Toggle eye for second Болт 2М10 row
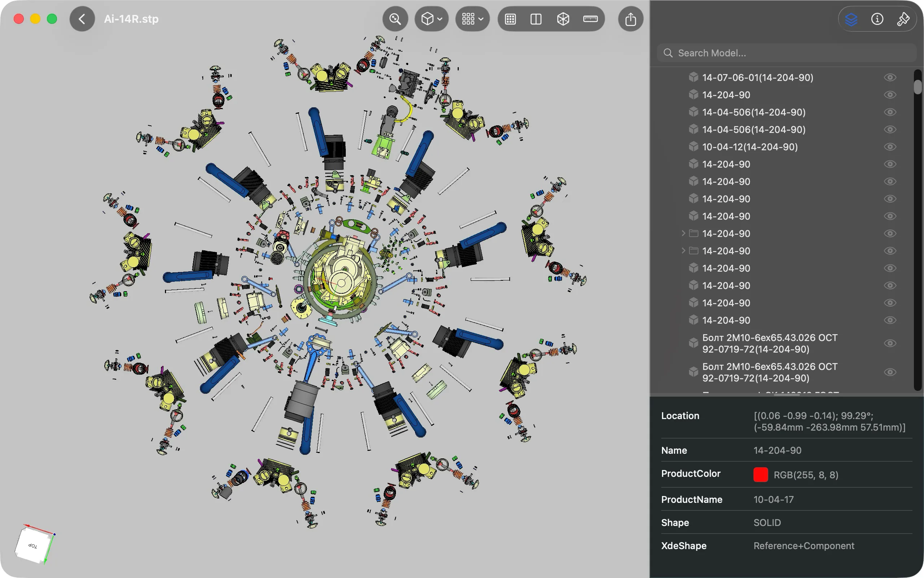This screenshot has width=924, height=578. pyautogui.click(x=890, y=372)
